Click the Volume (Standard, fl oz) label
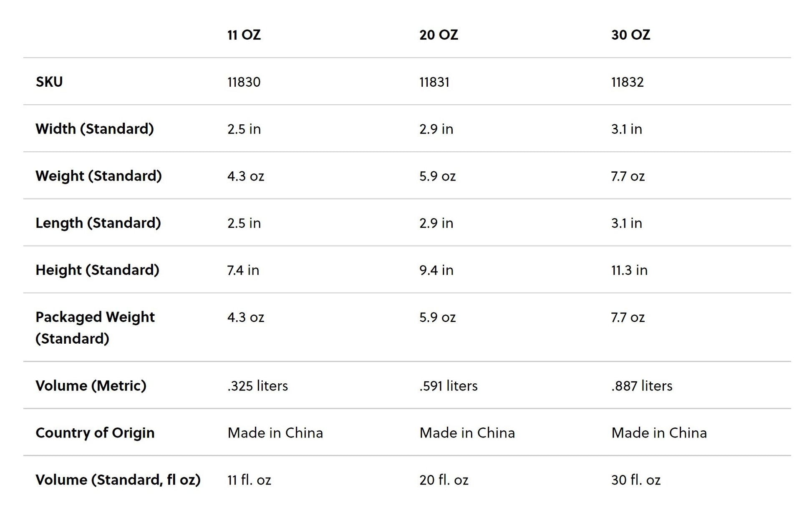This screenshot has height=513, width=812. [x=118, y=480]
